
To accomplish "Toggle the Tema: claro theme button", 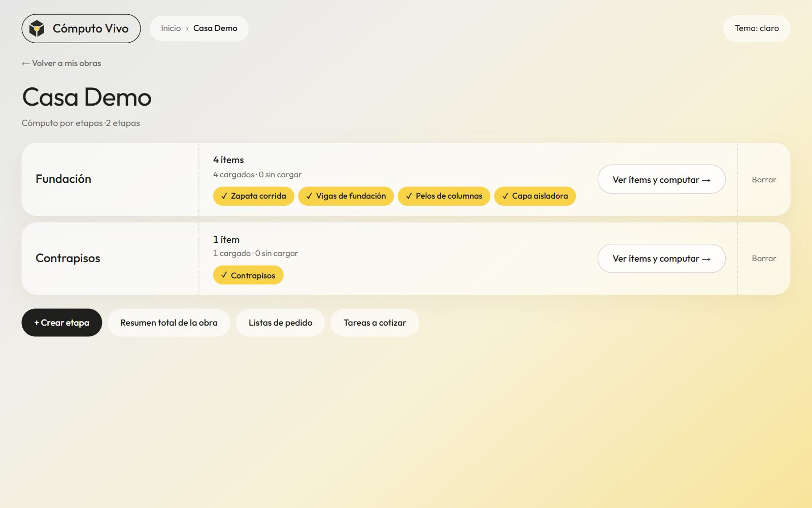I will tap(756, 28).
